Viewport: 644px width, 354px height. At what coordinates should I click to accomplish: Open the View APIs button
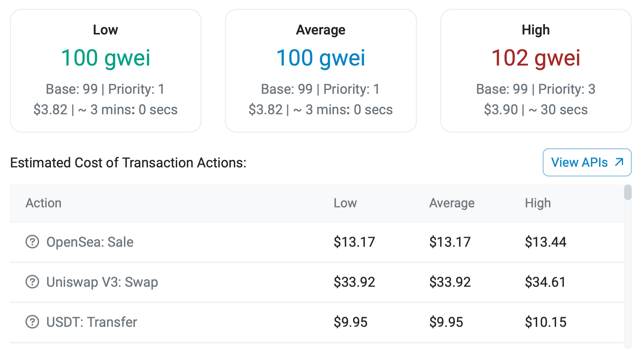point(587,162)
